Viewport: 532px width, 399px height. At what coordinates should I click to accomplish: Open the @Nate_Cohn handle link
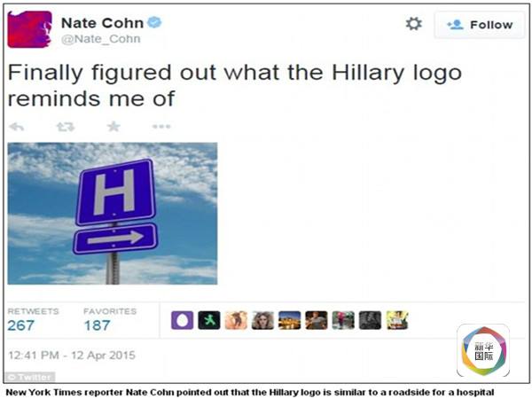coord(101,39)
